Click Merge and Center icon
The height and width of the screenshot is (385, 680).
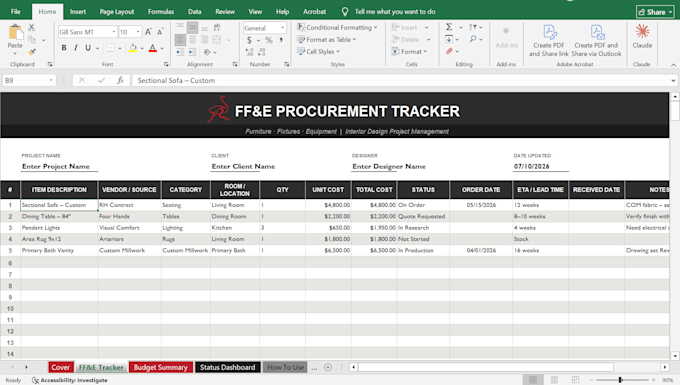[217, 40]
